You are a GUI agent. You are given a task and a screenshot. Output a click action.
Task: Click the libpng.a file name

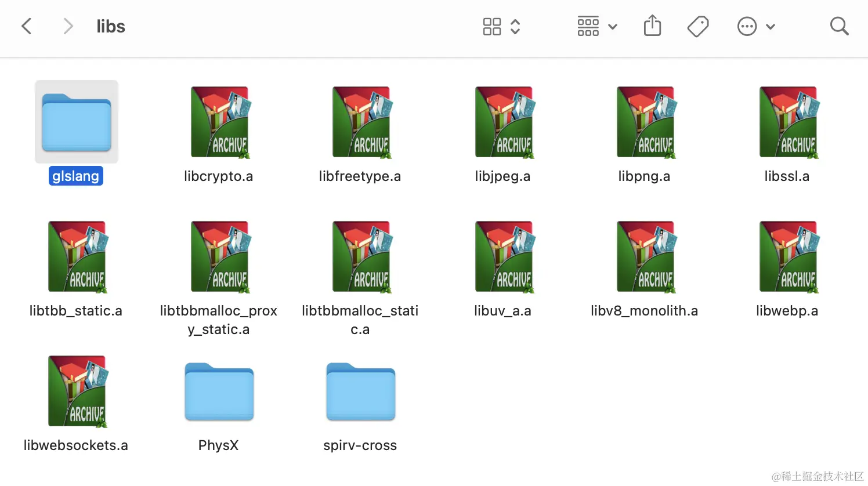click(644, 176)
